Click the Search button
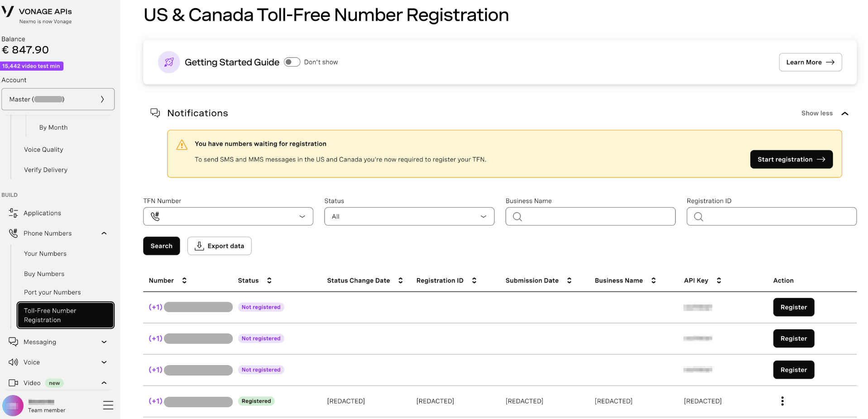Image resolution: width=868 pixels, height=419 pixels. 162,246
